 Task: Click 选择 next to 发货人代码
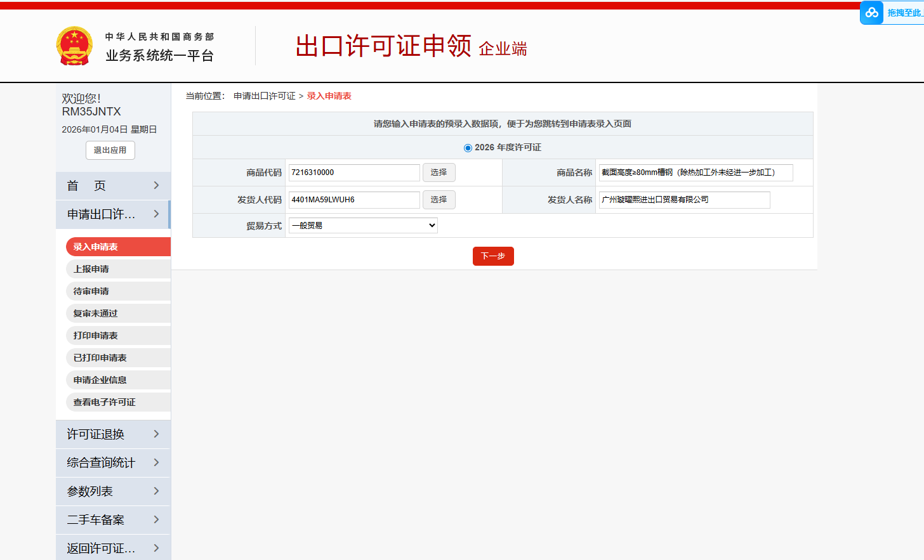click(x=439, y=200)
